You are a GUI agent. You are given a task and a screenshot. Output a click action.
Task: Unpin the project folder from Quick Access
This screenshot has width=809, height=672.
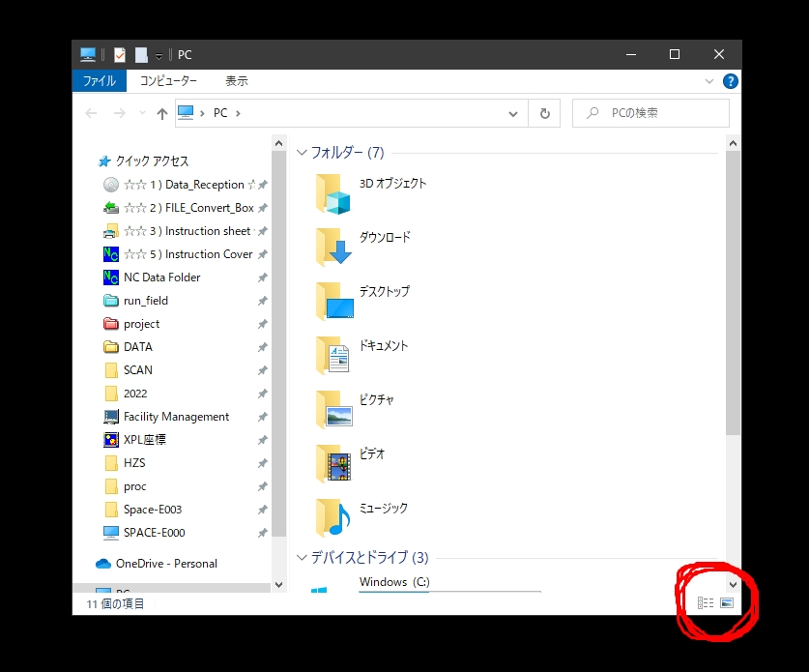[x=261, y=324]
